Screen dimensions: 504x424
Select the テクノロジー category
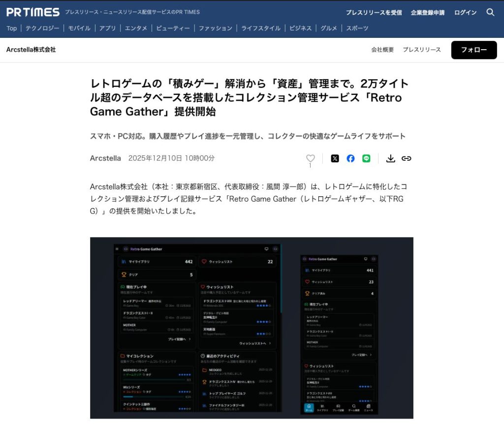(x=42, y=28)
